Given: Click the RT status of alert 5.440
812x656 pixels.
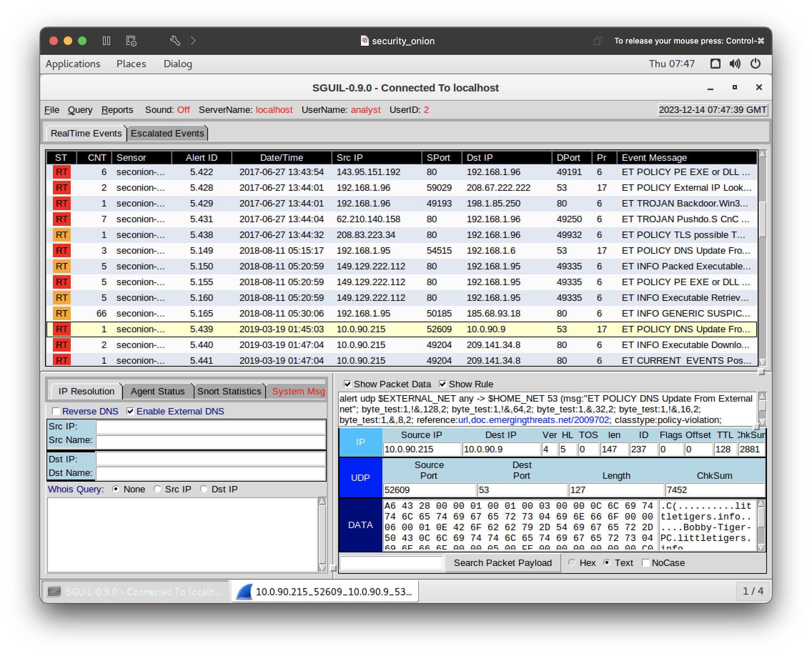Looking at the screenshot, I should pos(61,345).
